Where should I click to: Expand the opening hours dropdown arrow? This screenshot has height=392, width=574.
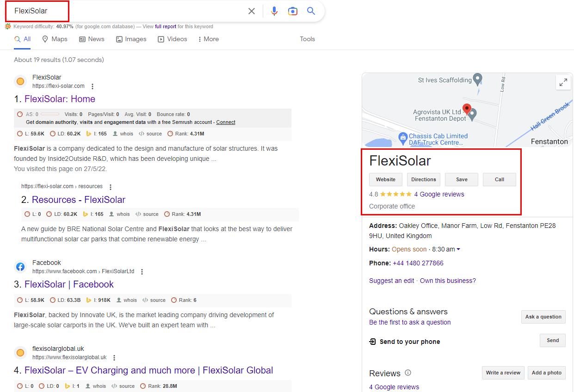coord(458,250)
